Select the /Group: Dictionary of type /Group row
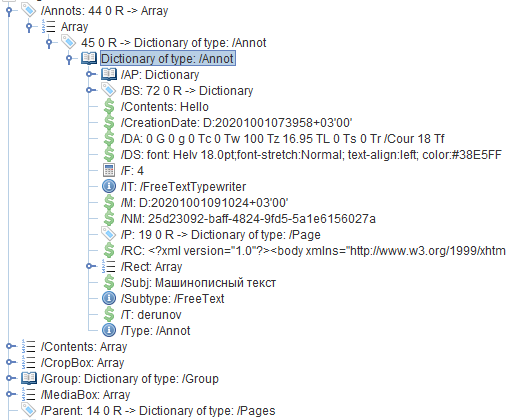Screen dimensions: 506x420 (x=130, y=379)
